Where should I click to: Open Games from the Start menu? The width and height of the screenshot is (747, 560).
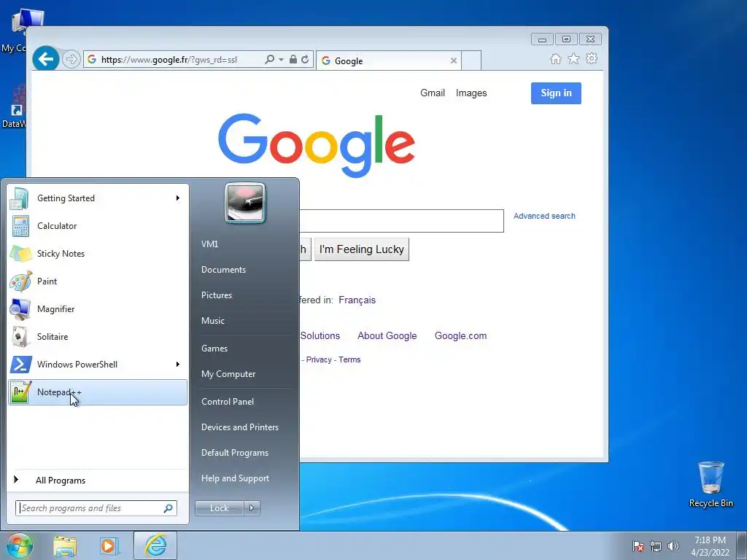click(x=214, y=348)
